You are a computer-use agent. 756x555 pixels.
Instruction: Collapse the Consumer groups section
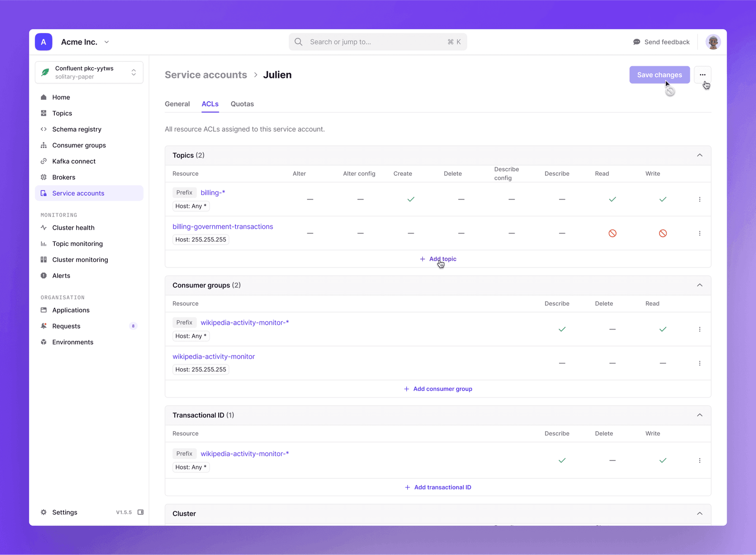click(x=699, y=286)
